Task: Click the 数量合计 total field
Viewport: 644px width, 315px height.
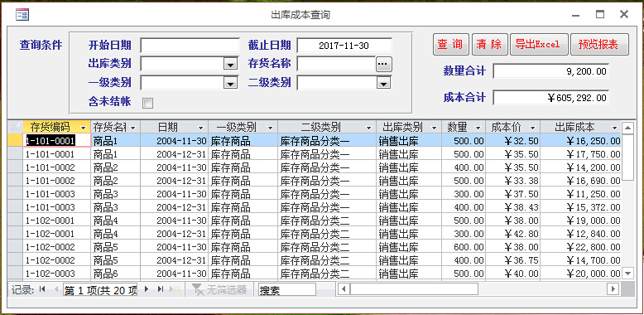Action: [550, 71]
